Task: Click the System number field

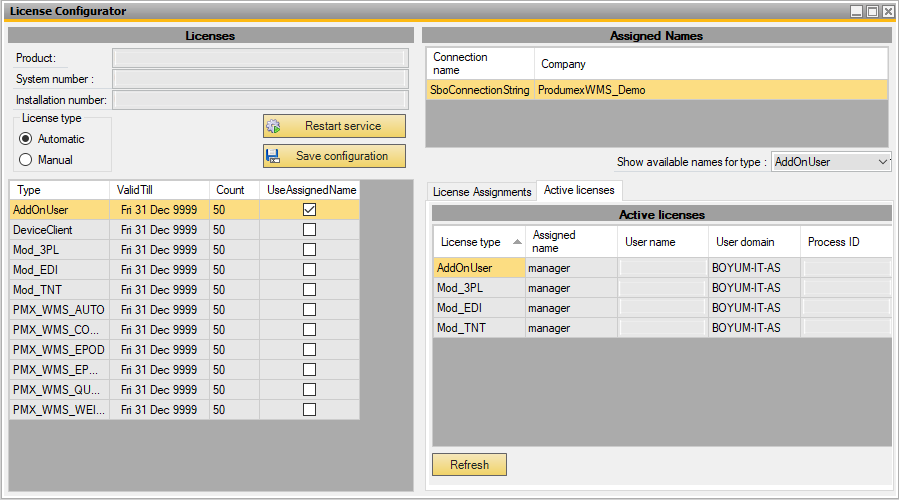Action: pos(259,79)
